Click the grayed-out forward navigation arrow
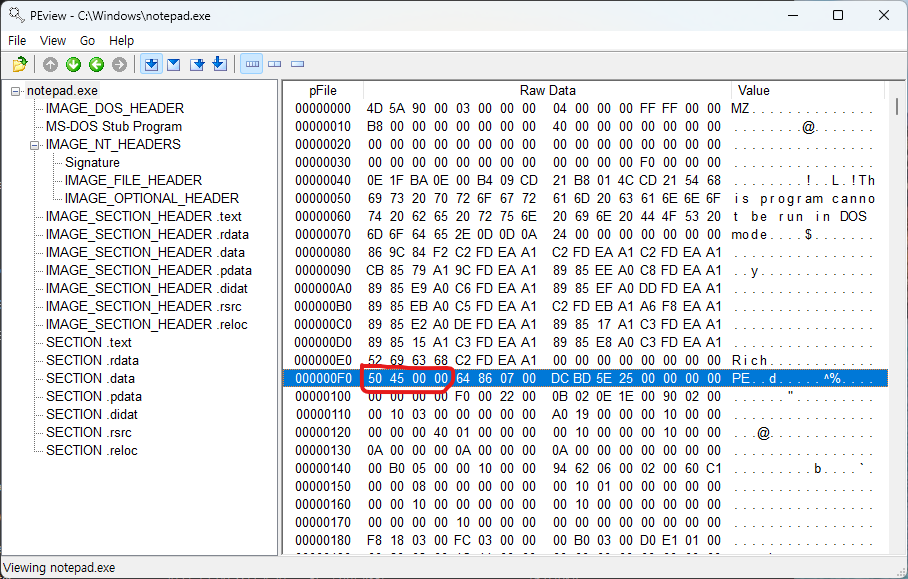The width and height of the screenshot is (908, 579). tap(118, 64)
